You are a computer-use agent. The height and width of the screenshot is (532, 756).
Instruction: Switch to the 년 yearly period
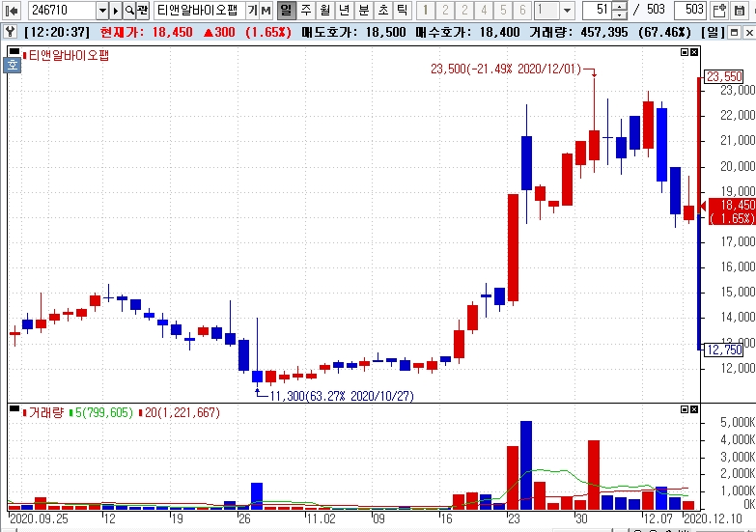[x=345, y=10]
